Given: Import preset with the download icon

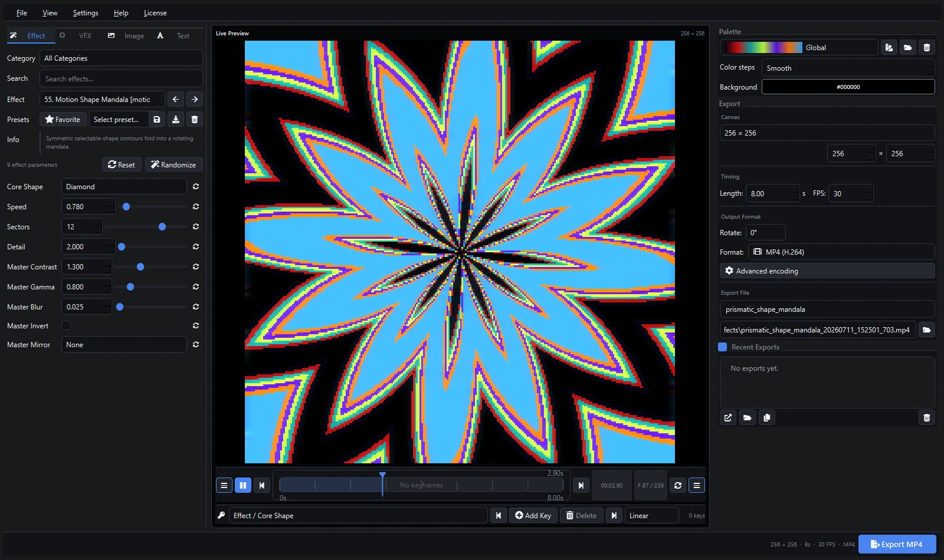Looking at the screenshot, I should pos(176,120).
